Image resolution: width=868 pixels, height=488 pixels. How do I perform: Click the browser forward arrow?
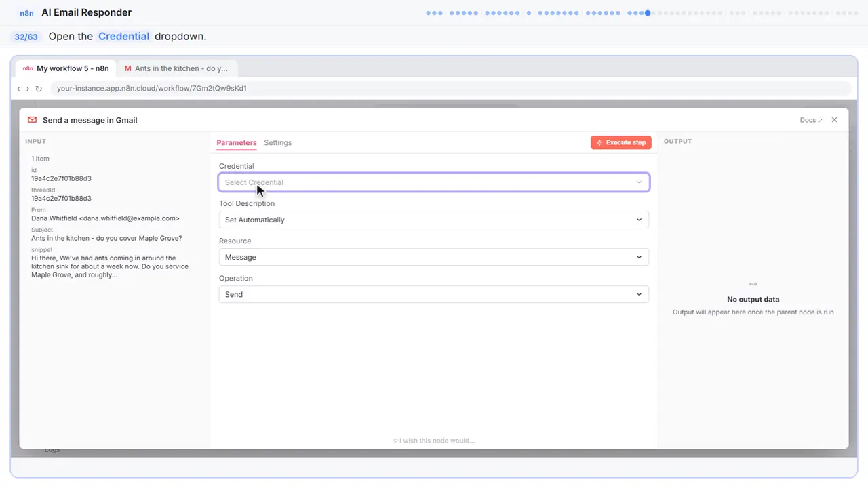pyautogui.click(x=28, y=89)
